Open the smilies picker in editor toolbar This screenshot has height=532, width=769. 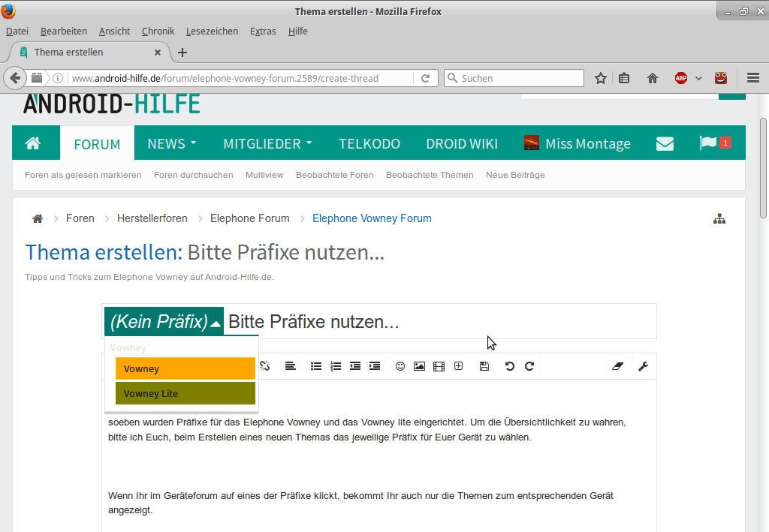[x=400, y=366]
